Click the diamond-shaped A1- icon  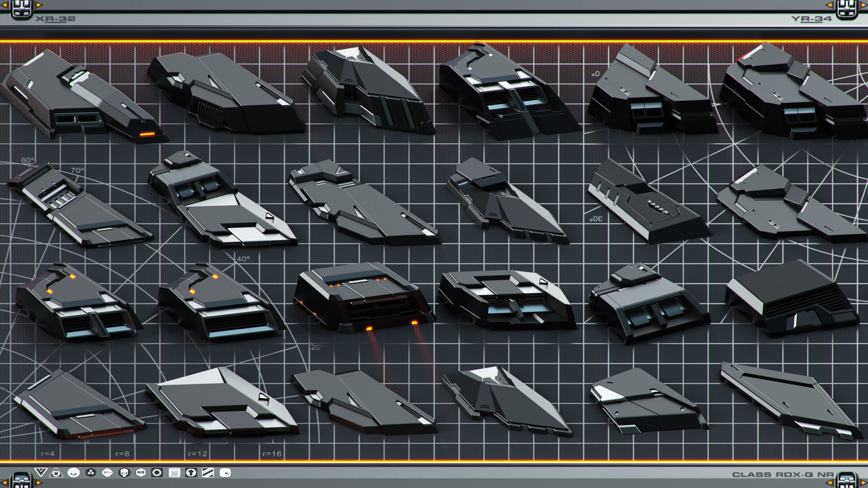point(107,473)
